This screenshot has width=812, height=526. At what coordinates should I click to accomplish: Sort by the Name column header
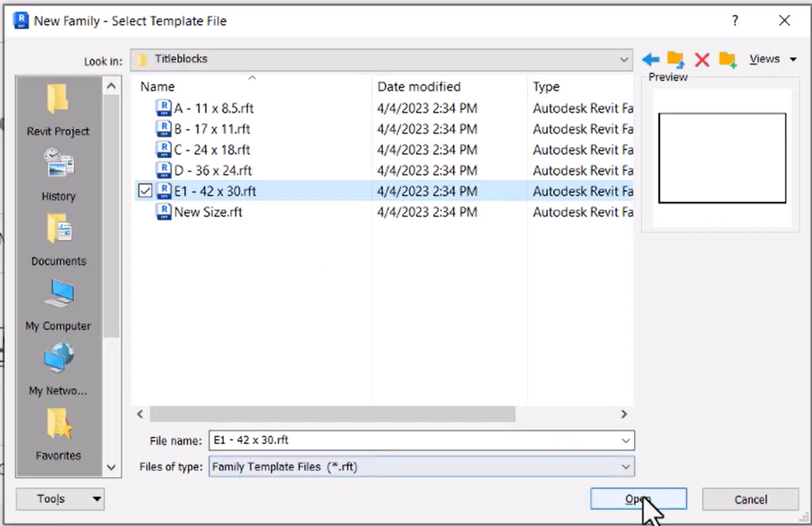point(158,86)
